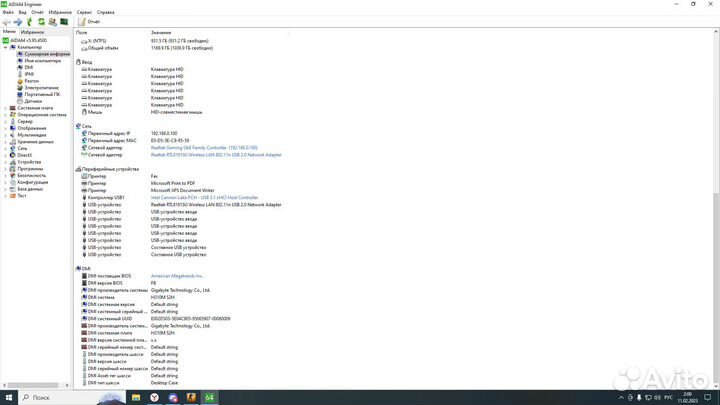Image resolution: width=720 pixels, height=405 pixels.
Task: Open American Megatrends Inc. link
Action: [176, 275]
